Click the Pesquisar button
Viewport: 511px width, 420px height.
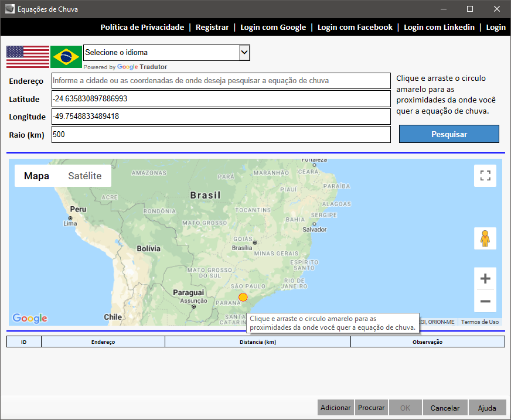click(449, 134)
